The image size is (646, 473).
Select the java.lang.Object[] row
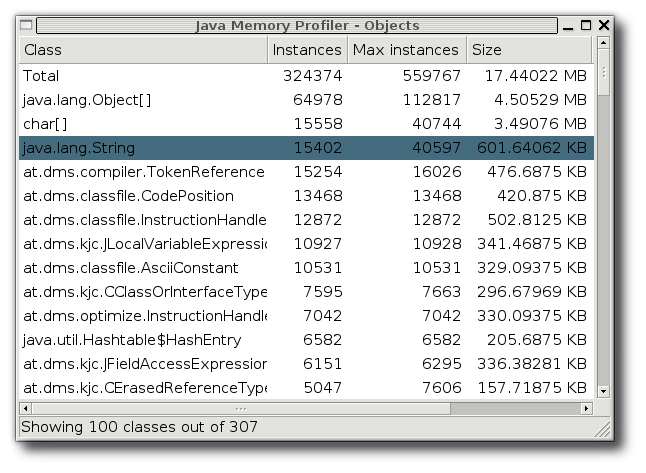(x=307, y=100)
